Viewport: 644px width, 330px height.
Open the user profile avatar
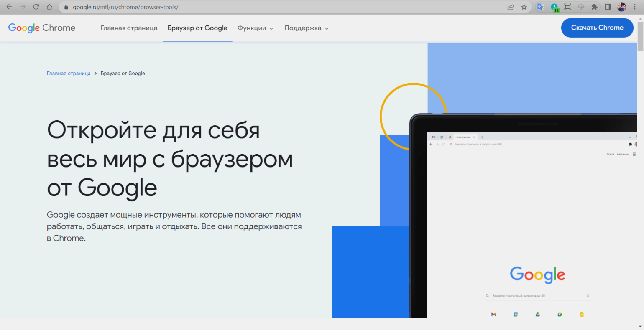(x=621, y=7)
